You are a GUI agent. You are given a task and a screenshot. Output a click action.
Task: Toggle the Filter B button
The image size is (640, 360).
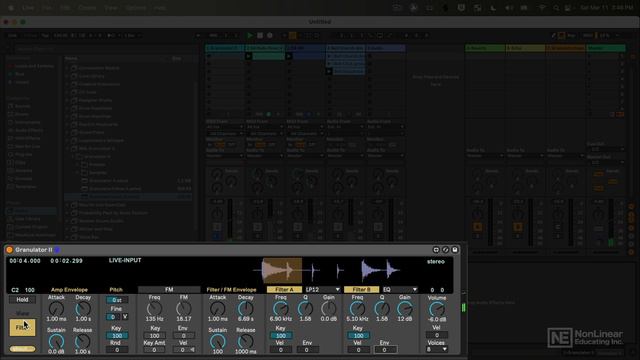pyautogui.click(x=361, y=289)
